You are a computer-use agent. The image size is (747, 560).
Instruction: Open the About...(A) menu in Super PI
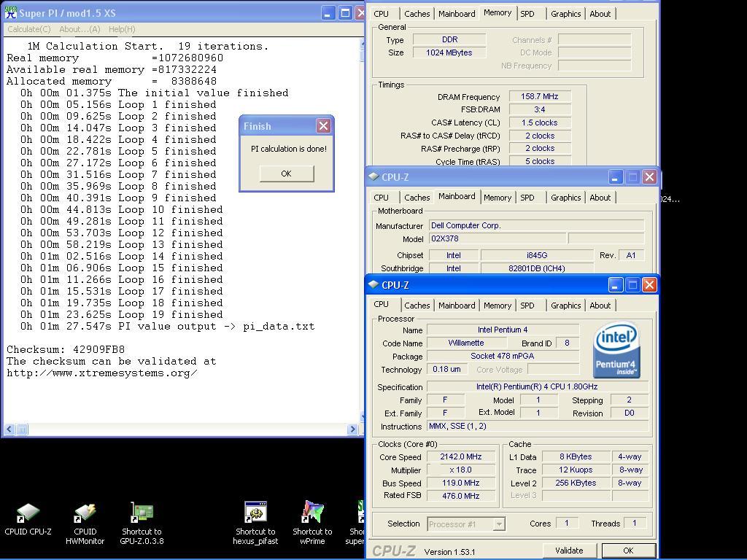(x=80, y=29)
